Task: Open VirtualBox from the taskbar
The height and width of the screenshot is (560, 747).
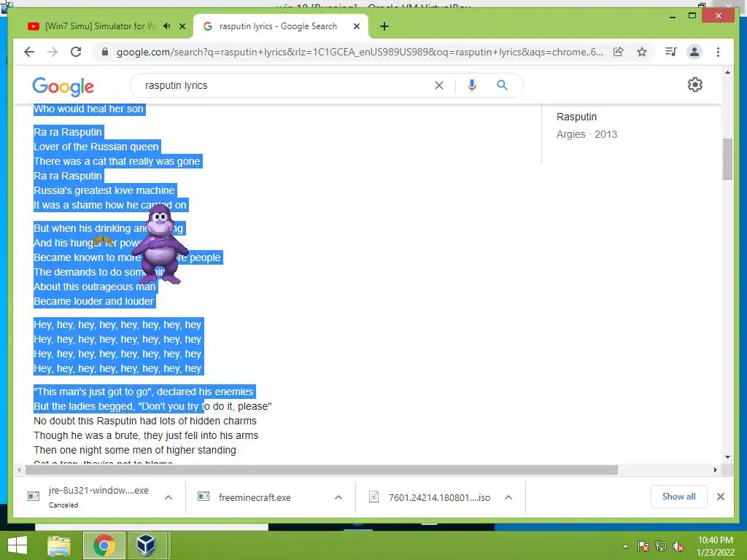Action: (x=146, y=545)
